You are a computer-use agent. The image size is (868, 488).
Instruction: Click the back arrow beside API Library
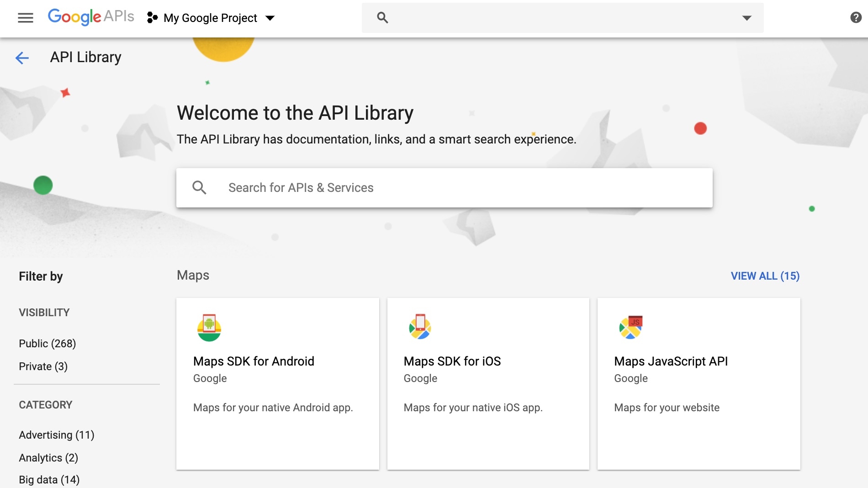pos(22,58)
